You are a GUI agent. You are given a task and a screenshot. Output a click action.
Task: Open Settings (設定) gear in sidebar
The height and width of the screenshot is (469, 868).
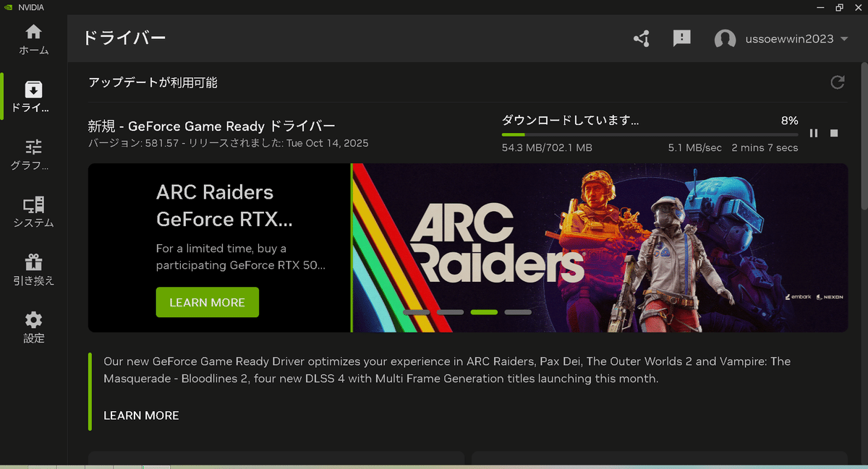(34, 327)
